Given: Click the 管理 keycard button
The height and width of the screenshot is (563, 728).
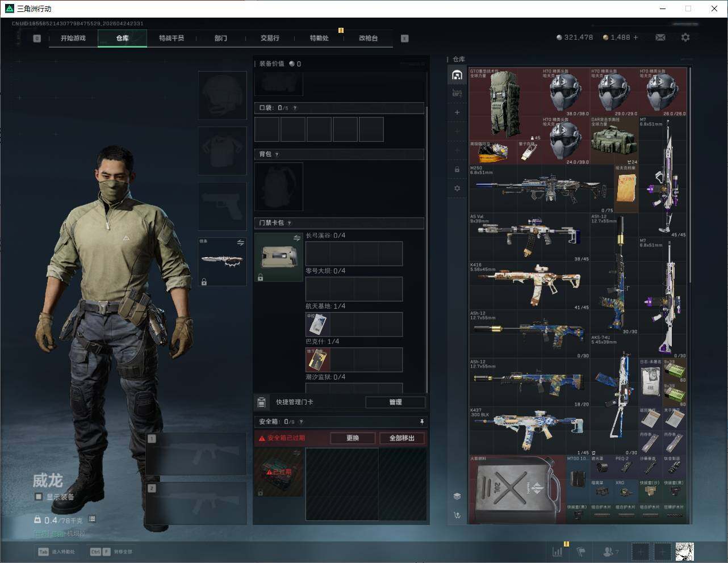Looking at the screenshot, I should pyautogui.click(x=395, y=402).
